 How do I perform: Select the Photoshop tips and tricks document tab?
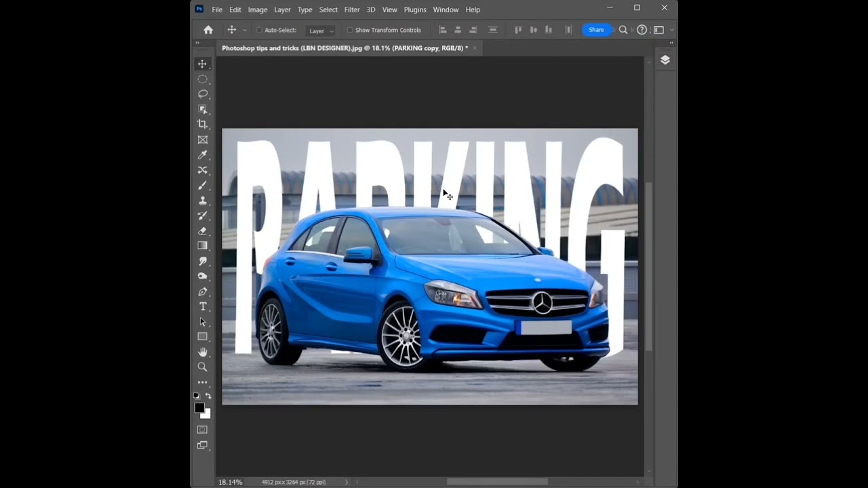(344, 48)
